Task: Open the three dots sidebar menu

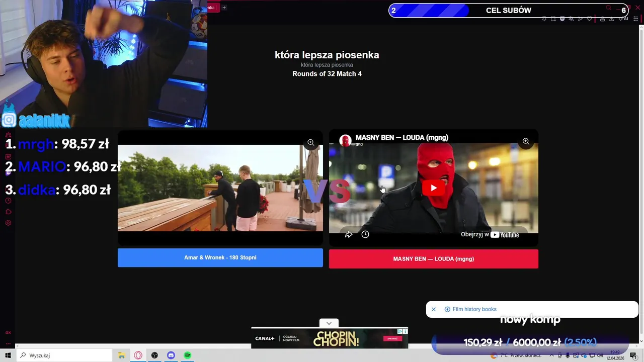Action: [8, 344]
